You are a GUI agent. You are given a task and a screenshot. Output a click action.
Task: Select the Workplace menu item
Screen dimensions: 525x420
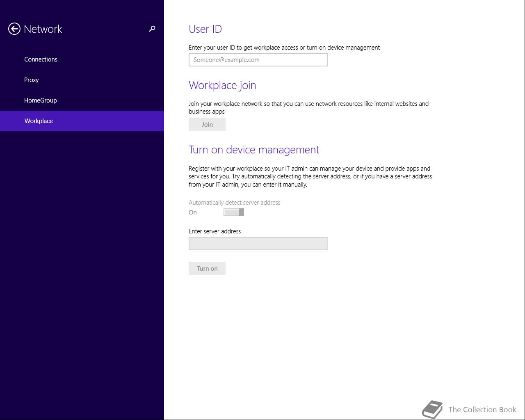pos(82,121)
